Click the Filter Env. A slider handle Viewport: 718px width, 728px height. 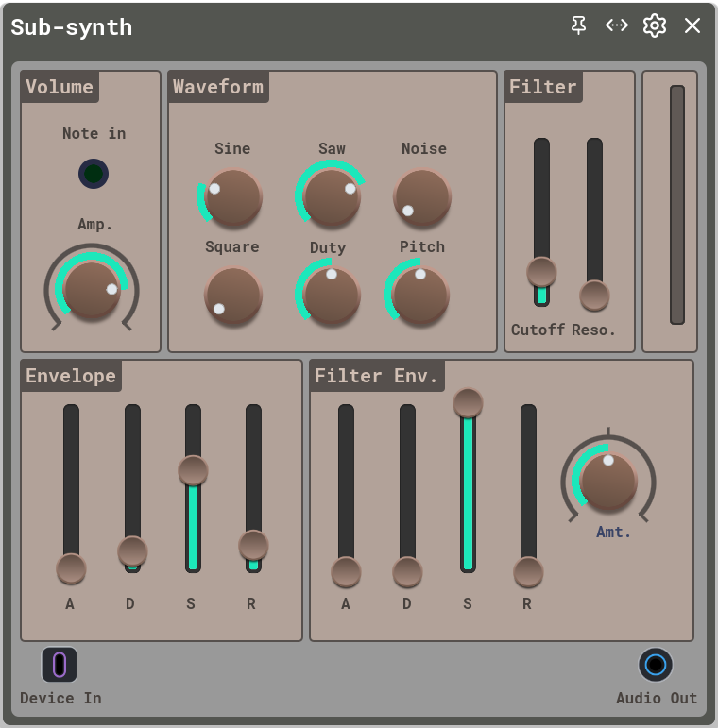(346, 572)
